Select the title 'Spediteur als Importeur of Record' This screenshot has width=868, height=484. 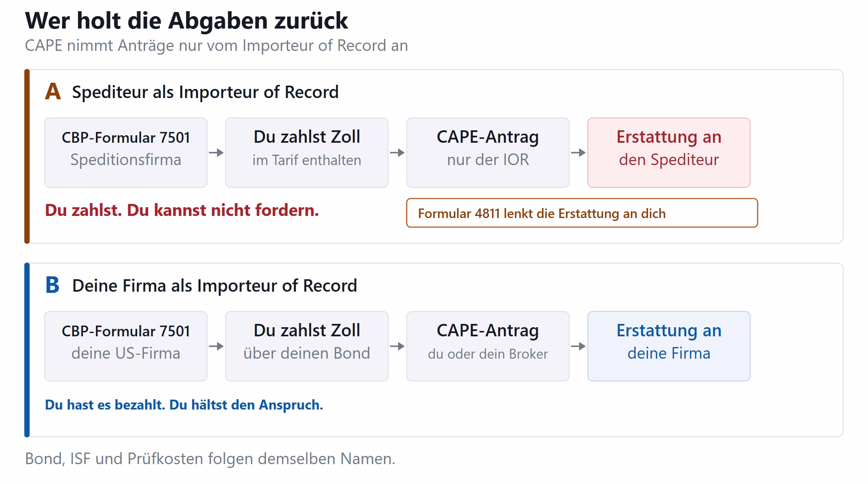pos(205,92)
